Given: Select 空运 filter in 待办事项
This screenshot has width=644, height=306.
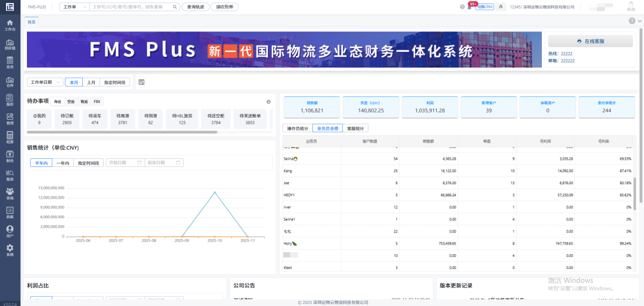Looking at the screenshot, I should pos(71,101).
